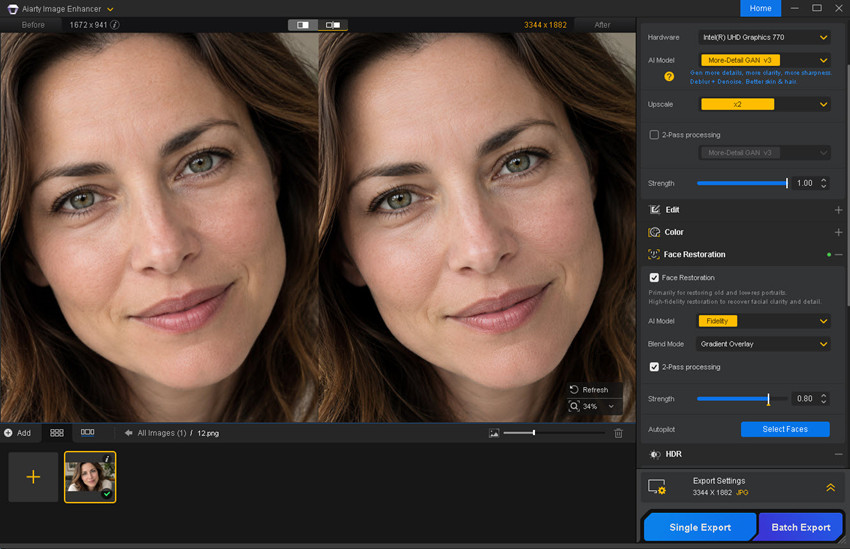850x549 pixels.
Task: Click the JPG format label in Export Settings
Action: 742,493
